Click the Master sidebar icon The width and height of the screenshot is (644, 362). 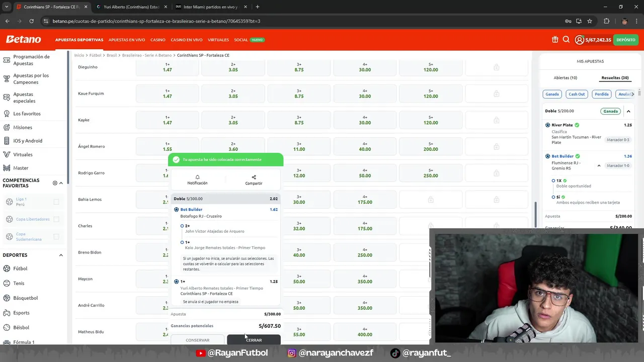(x=7, y=168)
